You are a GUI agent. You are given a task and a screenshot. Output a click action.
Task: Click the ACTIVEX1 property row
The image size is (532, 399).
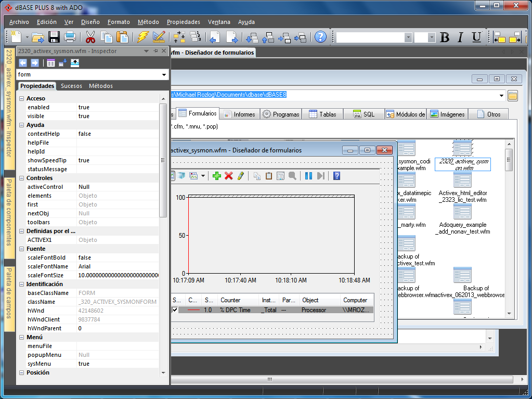pos(88,240)
